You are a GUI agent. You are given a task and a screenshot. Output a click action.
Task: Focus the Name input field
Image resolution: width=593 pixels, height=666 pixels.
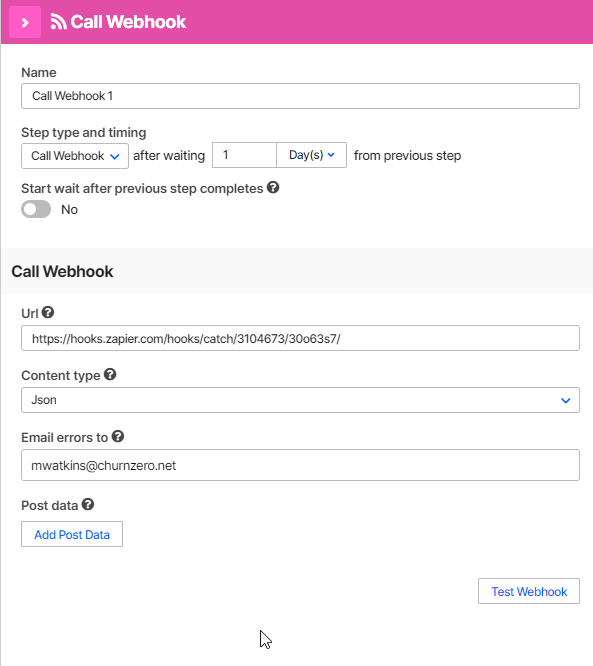click(x=300, y=96)
